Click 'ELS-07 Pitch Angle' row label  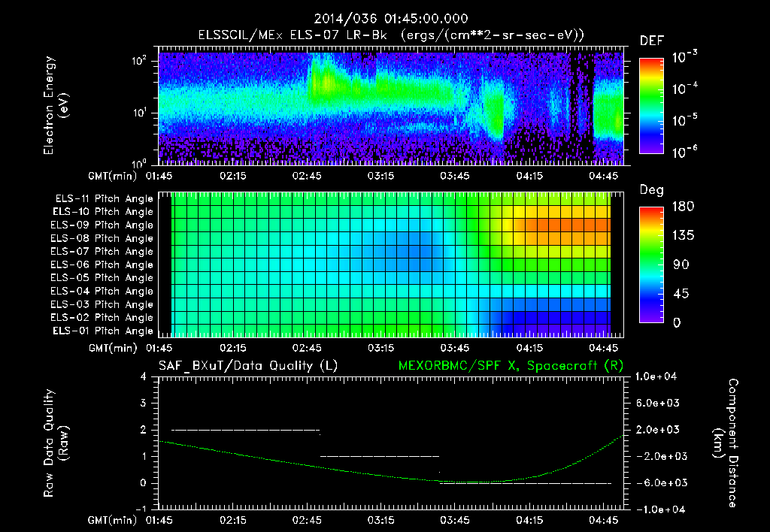click(x=102, y=251)
